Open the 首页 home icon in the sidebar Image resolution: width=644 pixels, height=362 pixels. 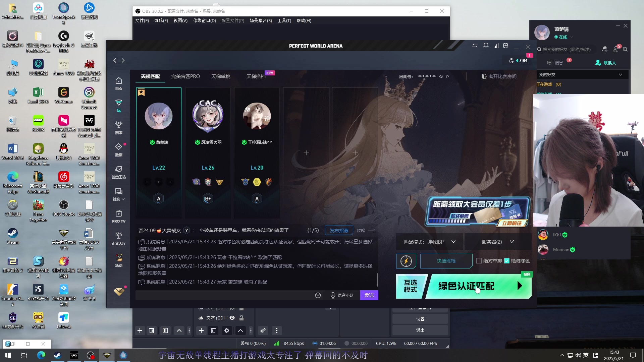(x=119, y=83)
